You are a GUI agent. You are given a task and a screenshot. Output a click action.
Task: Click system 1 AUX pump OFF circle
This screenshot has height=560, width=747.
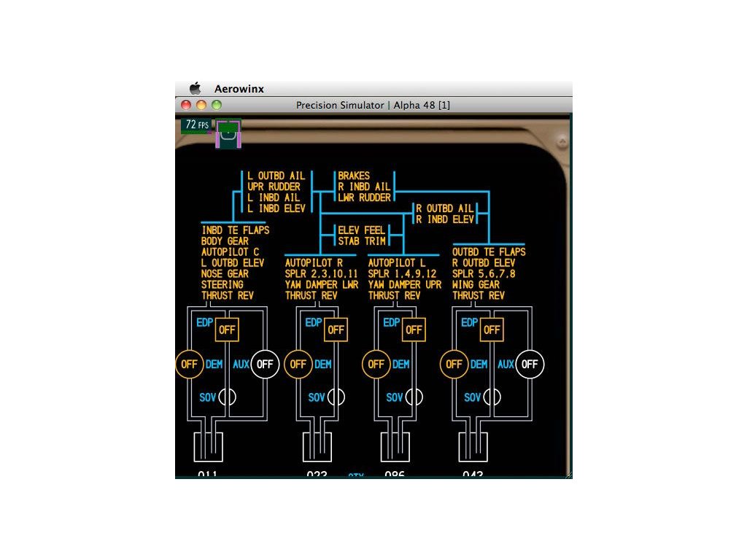[x=265, y=365]
